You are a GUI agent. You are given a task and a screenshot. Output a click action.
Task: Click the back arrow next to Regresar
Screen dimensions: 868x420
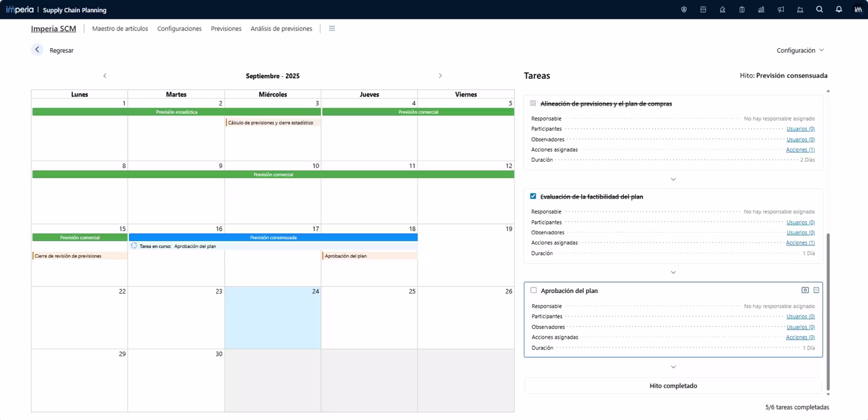[37, 50]
